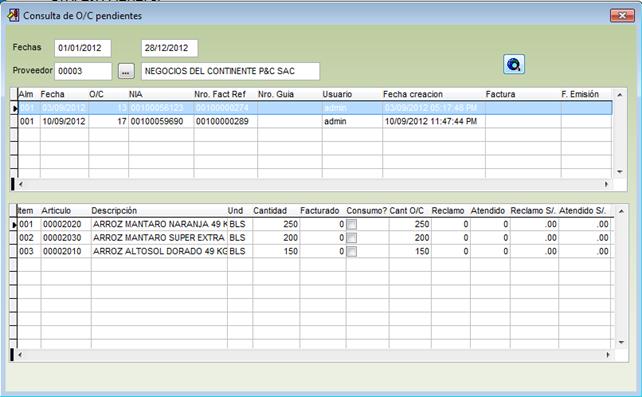
Task: Click the Reclamo S/. column header
Action: coord(534,211)
